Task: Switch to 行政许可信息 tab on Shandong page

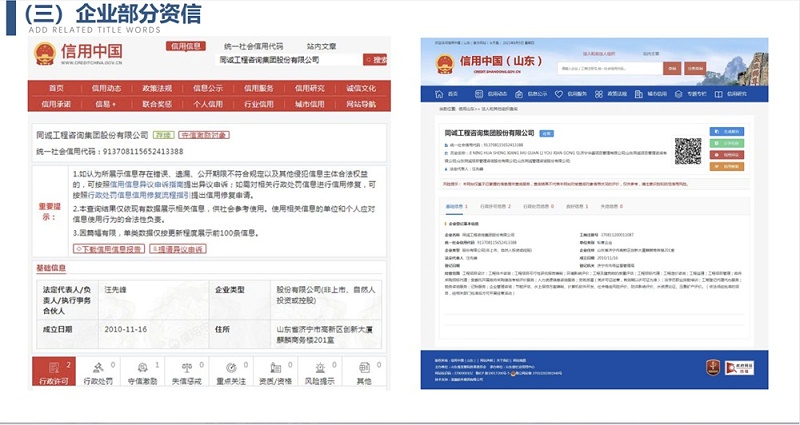Action: [x=495, y=207]
